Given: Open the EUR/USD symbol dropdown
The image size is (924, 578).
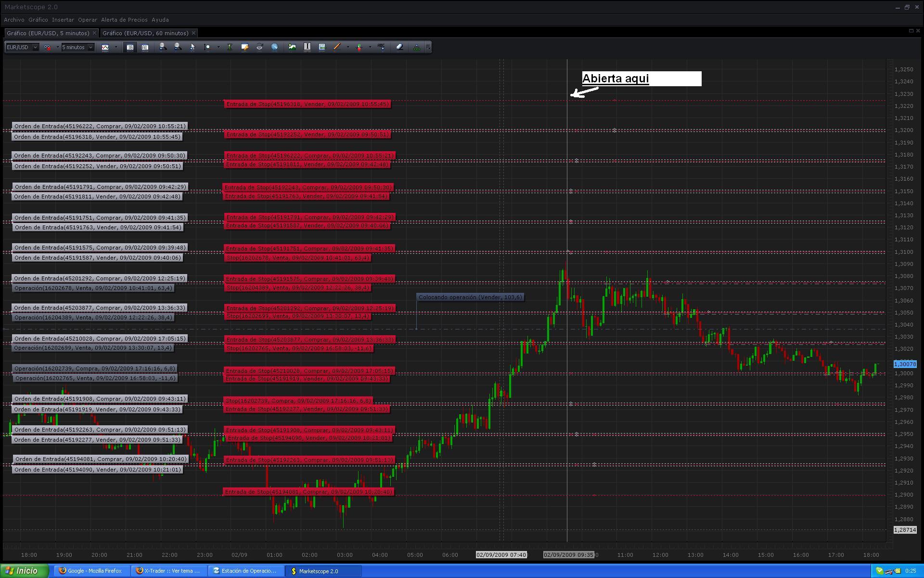Looking at the screenshot, I should 35,47.
